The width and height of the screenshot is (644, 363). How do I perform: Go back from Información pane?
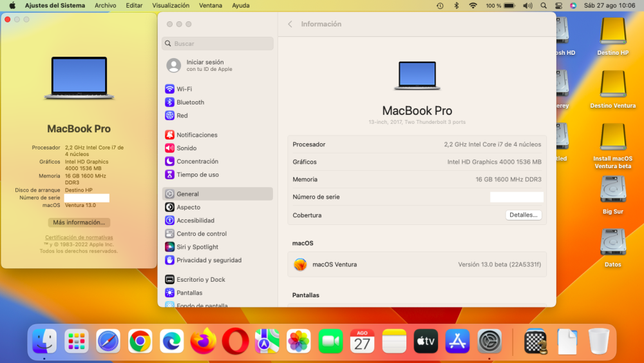coord(290,25)
